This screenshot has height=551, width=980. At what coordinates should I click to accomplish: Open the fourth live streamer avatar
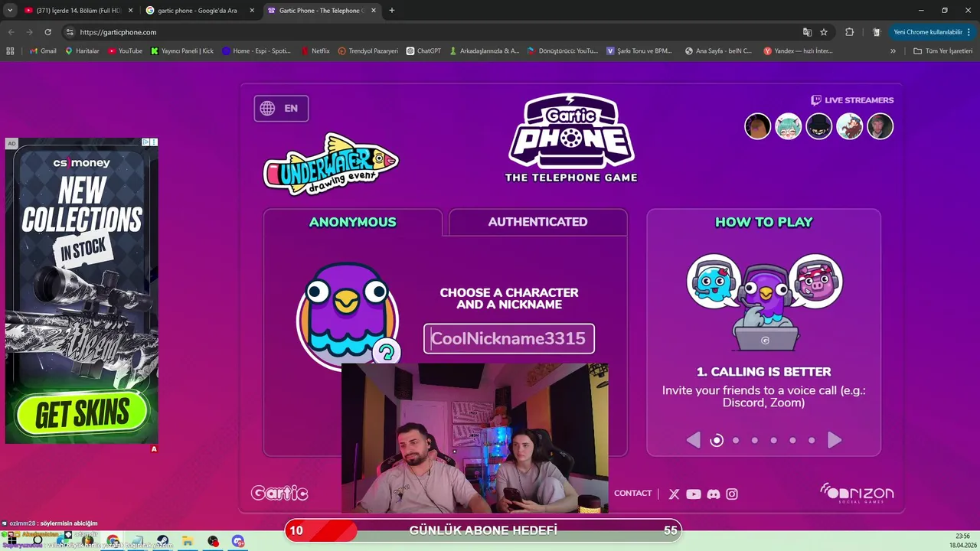point(850,126)
